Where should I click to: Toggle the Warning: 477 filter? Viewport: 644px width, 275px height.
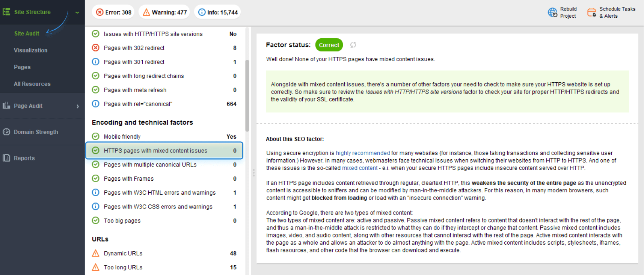164,12
